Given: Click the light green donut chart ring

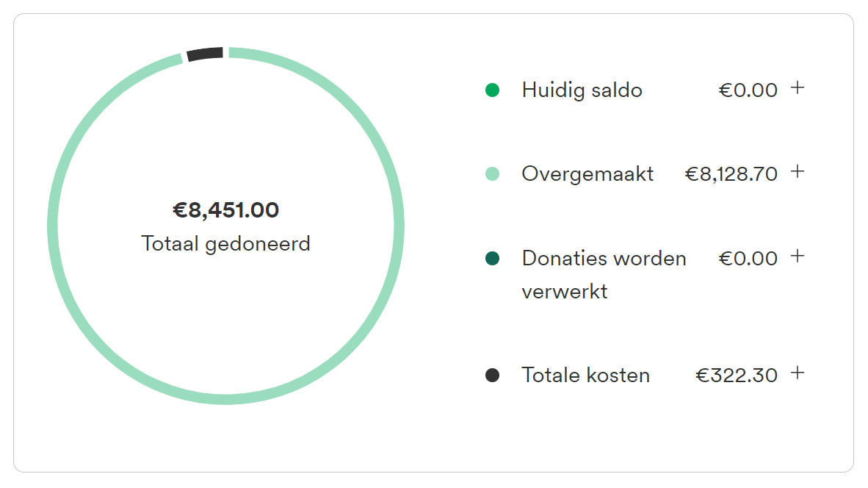Looking at the screenshot, I should click(399, 226).
